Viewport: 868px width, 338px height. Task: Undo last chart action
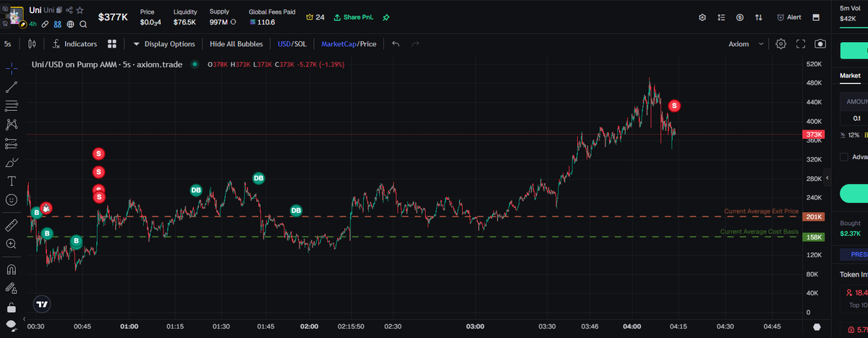click(396, 43)
